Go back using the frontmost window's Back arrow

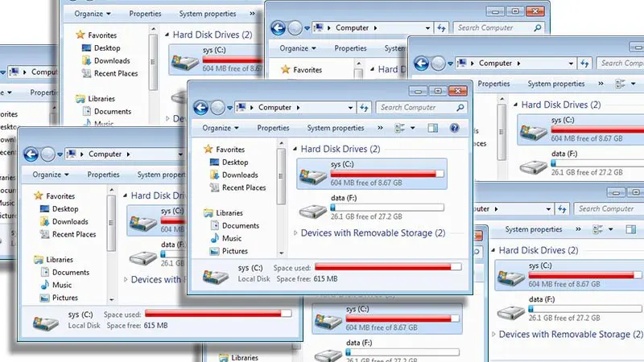[200, 108]
